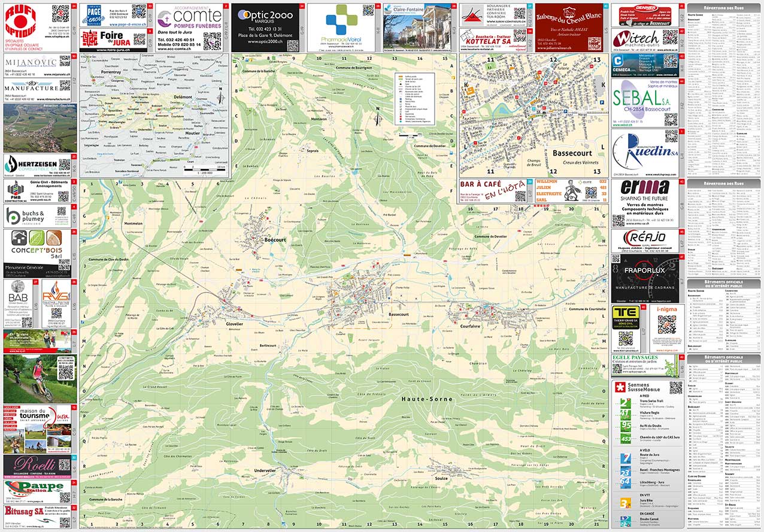Image resolution: width=764 pixels, height=532 pixels.
Task: Click the red Foire du Jura logo
Action: coord(107,38)
